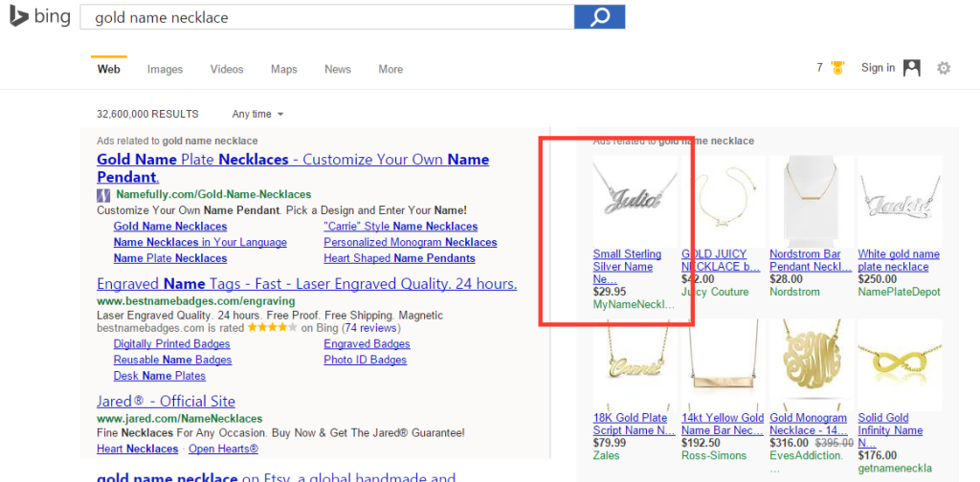Click the Gold Name Necklaces sublink
Viewport: 980px width, 482px height.
click(x=170, y=226)
